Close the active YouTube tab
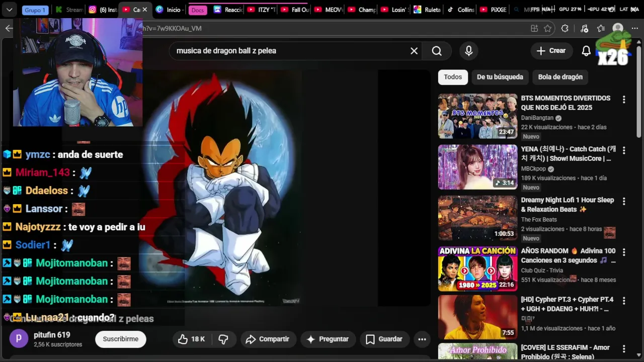644x362 pixels. (x=145, y=10)
